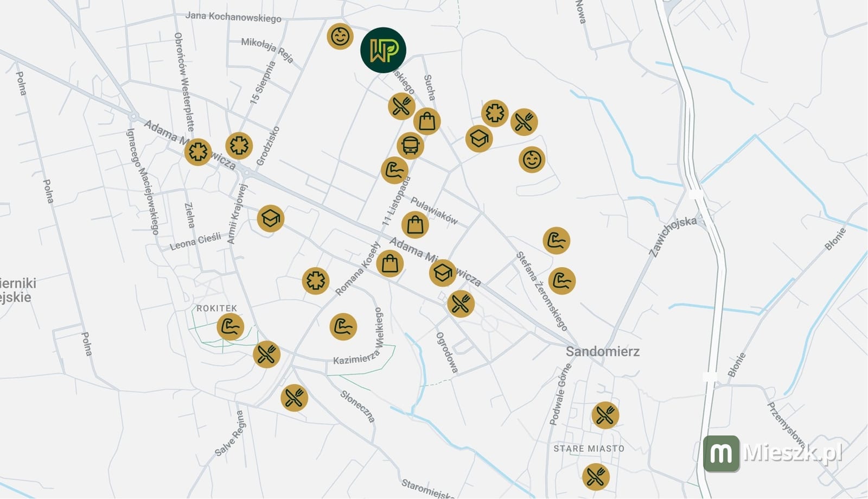Select the shopping bag marker near Sucha street
868x499 pixels.
click(x=427, y=121)
